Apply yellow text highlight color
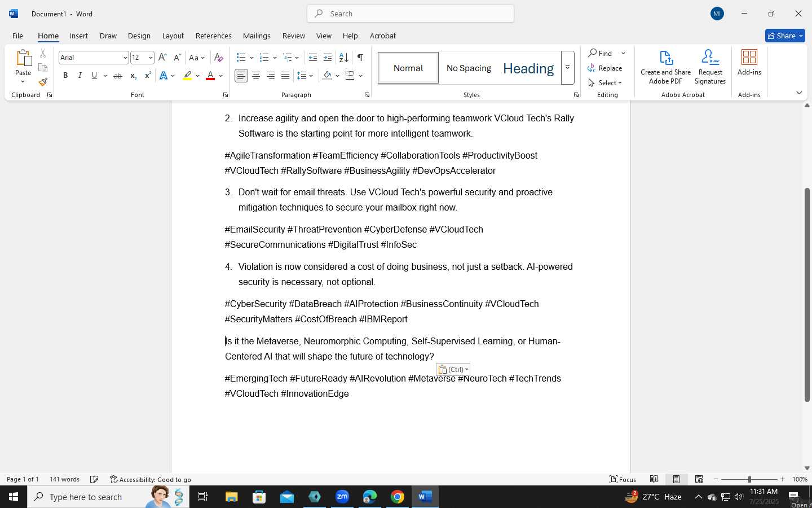812x508 pixels. click(187, 76)
